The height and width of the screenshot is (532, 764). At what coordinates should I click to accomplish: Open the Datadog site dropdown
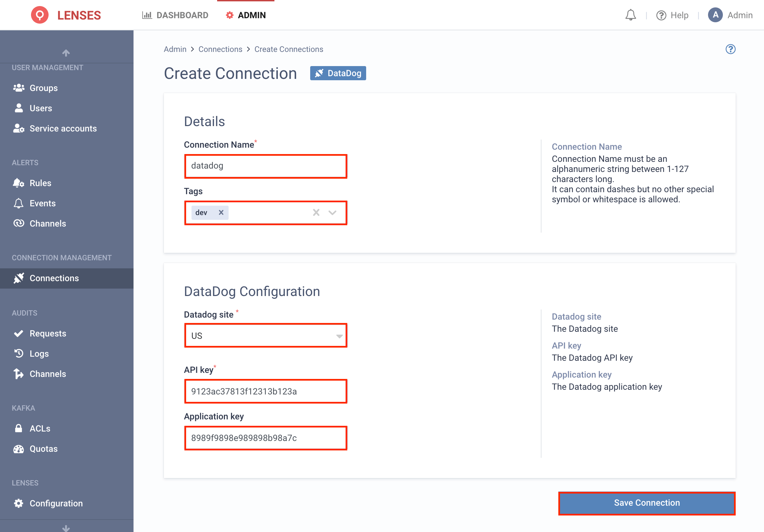tap(266, 335)
